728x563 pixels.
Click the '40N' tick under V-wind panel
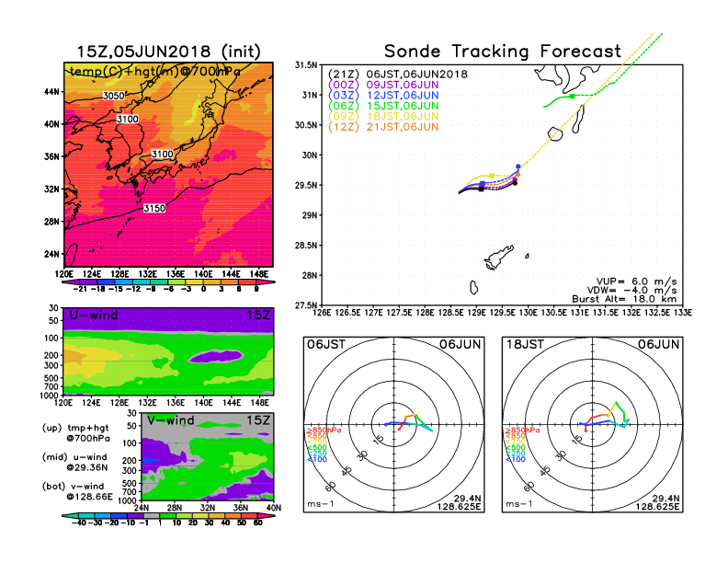coord(274,508)
